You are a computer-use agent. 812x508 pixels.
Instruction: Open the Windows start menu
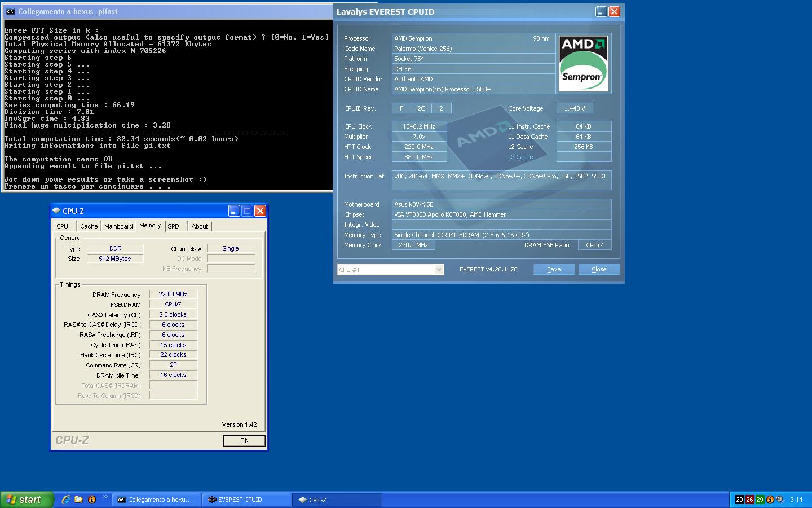27,500
